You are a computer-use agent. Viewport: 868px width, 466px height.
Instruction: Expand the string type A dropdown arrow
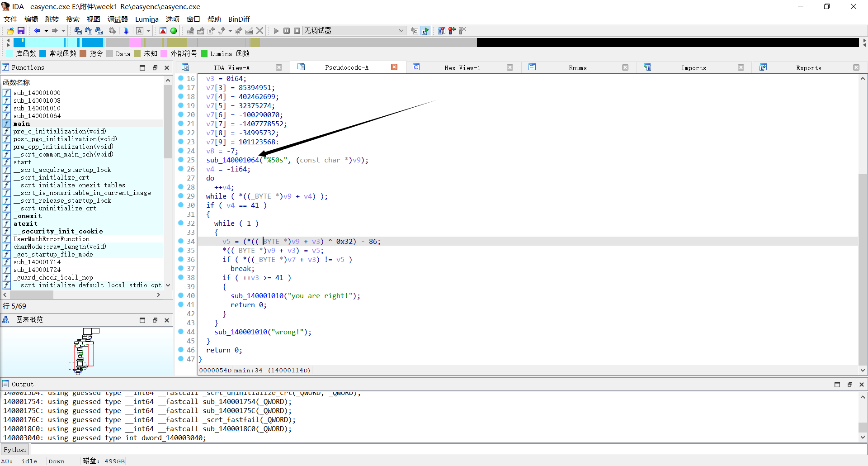click(x=148, y=31)
